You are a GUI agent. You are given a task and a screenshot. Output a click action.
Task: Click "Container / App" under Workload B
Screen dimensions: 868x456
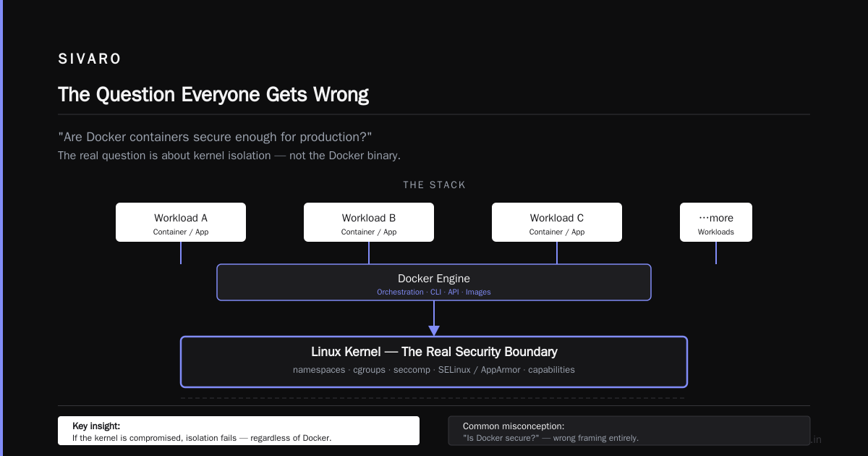tap(369, 232)
